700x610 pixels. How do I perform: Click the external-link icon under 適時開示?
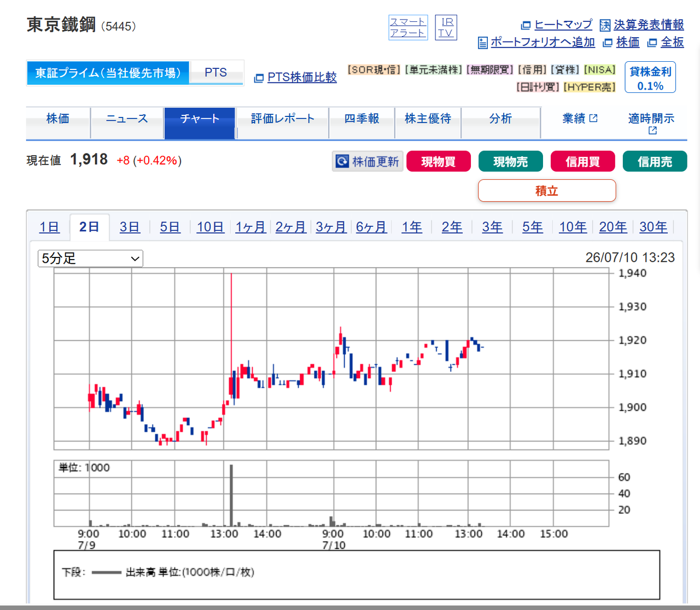click(652, 130)
